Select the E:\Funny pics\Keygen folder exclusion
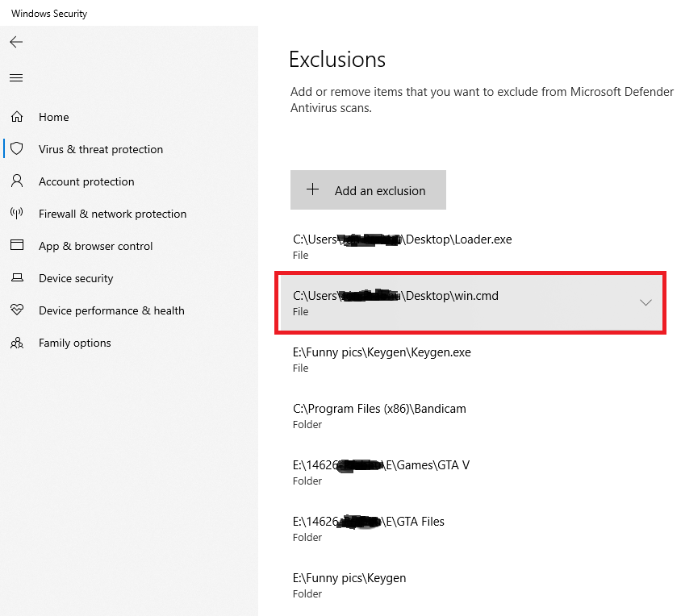Image resolution: width=681 pixels, height=616 pixels. coord(470,585)
